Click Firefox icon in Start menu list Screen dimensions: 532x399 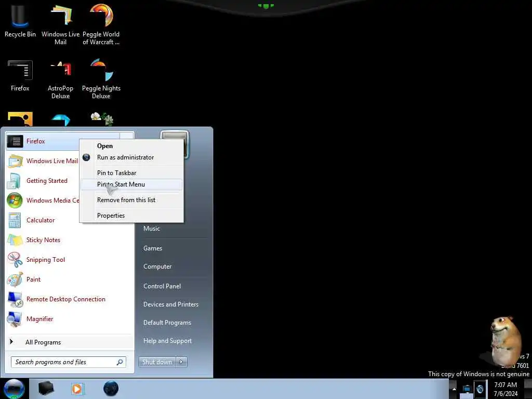(15, 141)
